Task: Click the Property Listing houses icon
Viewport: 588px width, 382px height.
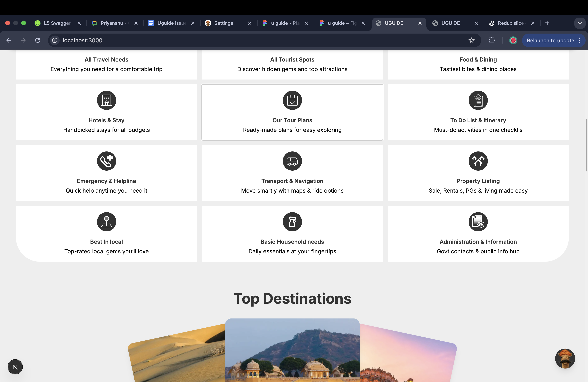Action: point(478,161)
